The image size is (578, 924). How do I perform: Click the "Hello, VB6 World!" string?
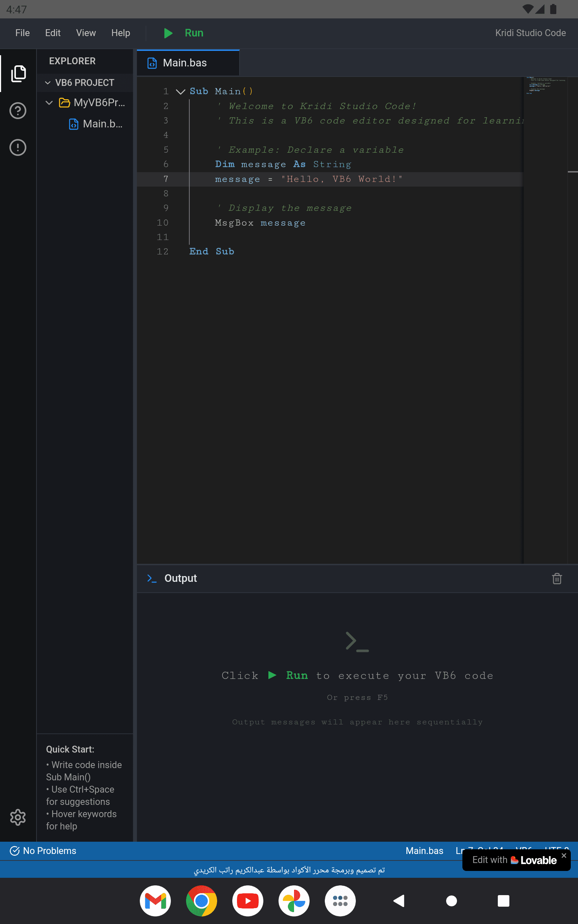342,179
